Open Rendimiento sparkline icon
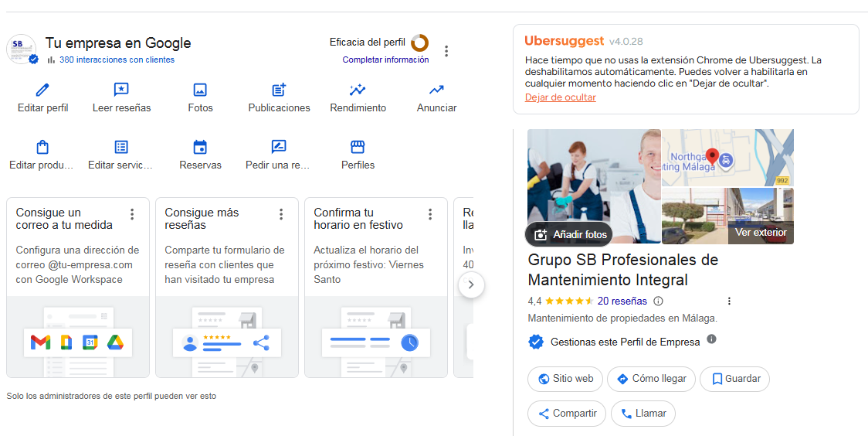The width and height of the screenshot is (868, 436). (358, 90)
